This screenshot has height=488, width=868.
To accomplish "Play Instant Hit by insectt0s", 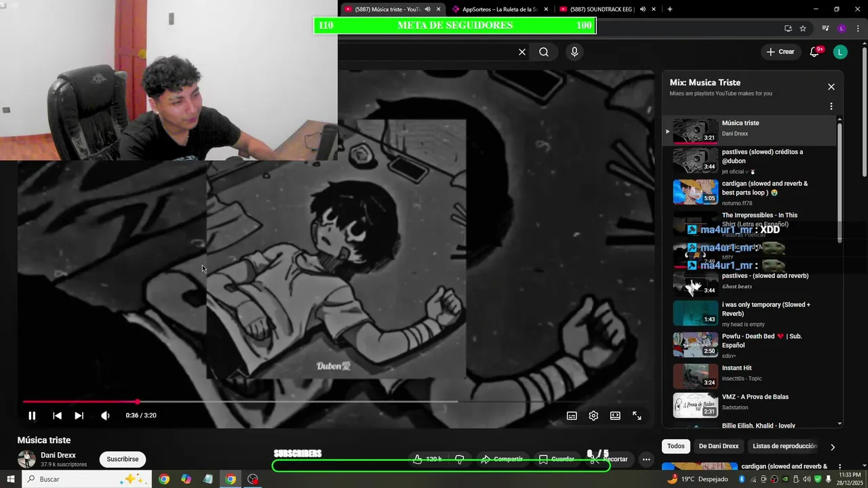I will pyautogui.click(x=750, y=376).
